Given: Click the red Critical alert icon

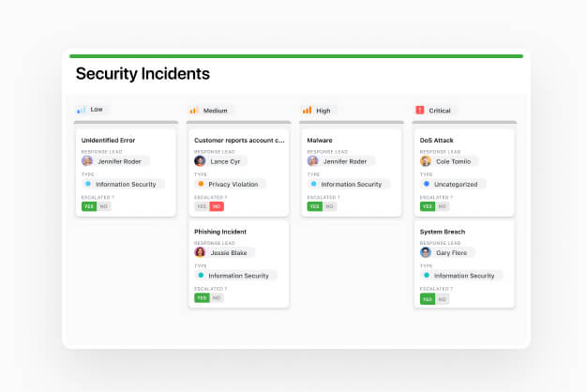Looking at the screenshot, I should 419,111.
